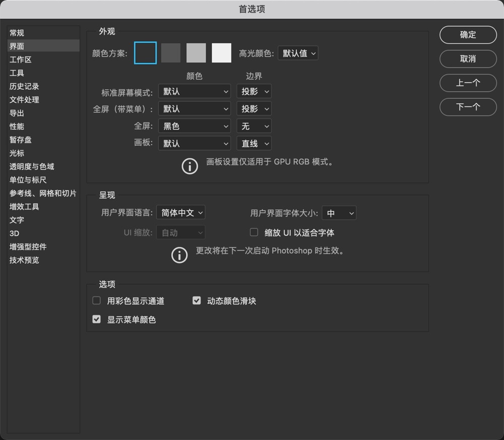Click the info icon about GPU RGB mode

pyautogui.click(x=190, y=165)
